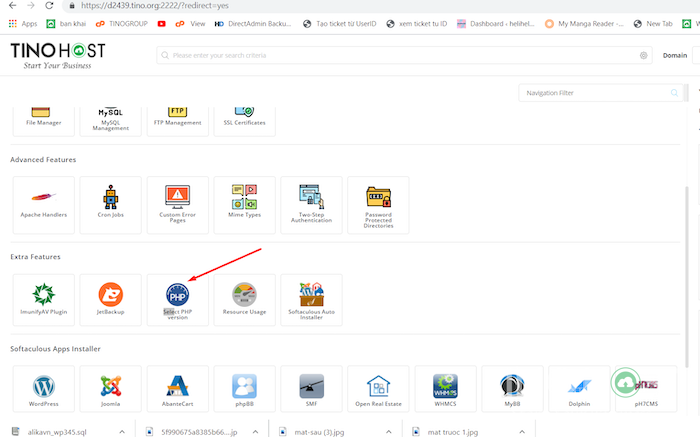700x437 pixels.
Task: Expand options for mat truoc 1.jpg download
Action: pyautogui.click(x=522, y=432)
